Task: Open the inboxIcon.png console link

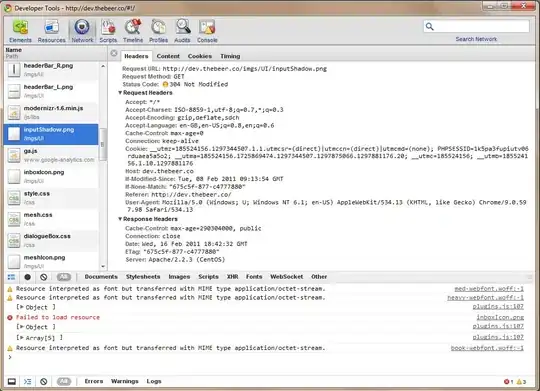Action: [x=500, y=317]
